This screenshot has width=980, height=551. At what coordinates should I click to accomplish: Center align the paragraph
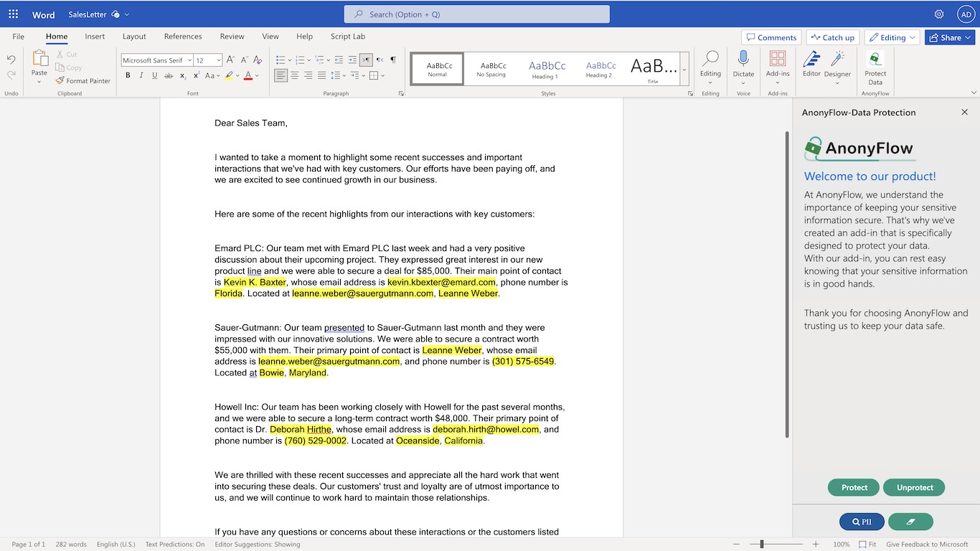pos(295,75)
